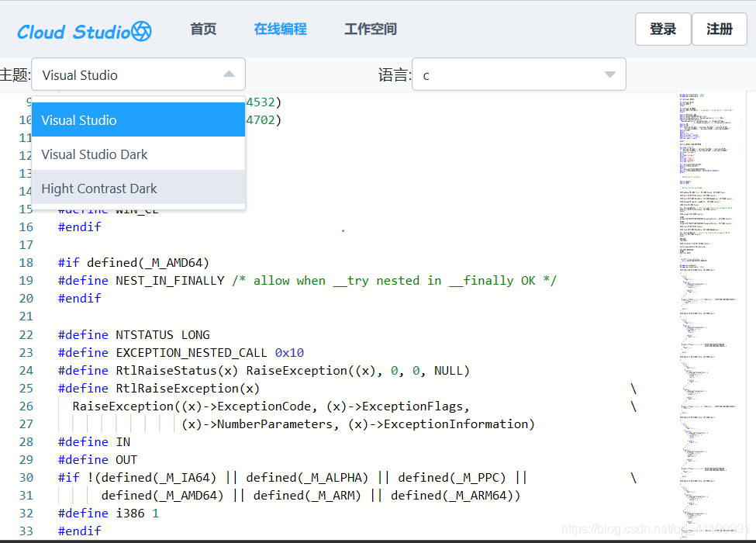Open the 首页 home page
756x543 pixels.
coord(203,29)
